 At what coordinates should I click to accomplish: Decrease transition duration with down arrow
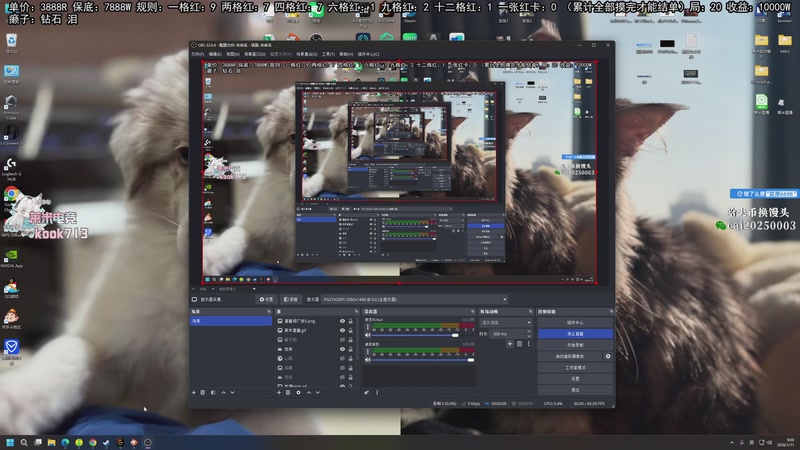pyautogui.click(x=529, y=336)
